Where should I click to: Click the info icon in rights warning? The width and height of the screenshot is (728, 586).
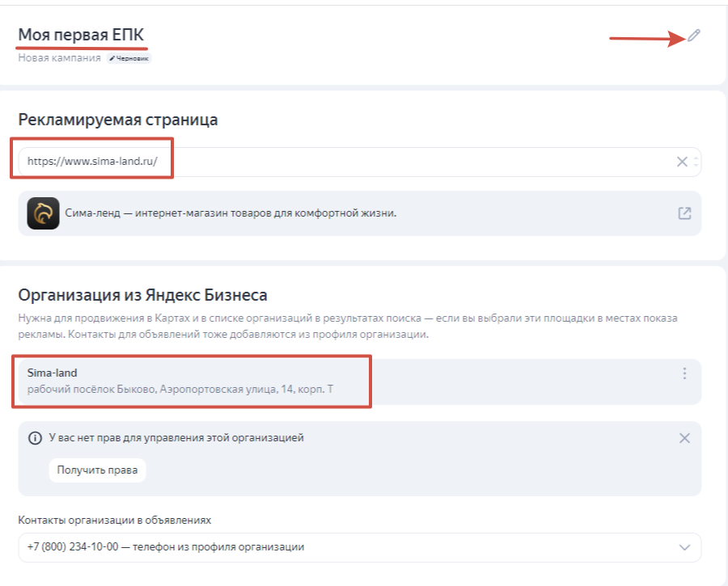35,438
